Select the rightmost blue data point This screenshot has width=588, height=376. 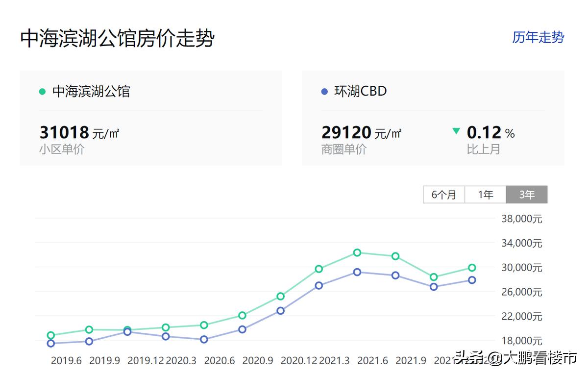tap(472, 280)
